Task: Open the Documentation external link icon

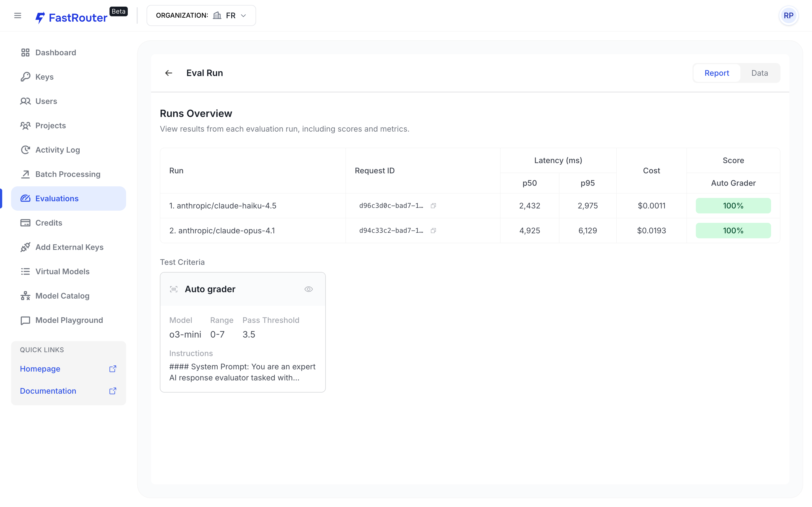Action: 113,391
